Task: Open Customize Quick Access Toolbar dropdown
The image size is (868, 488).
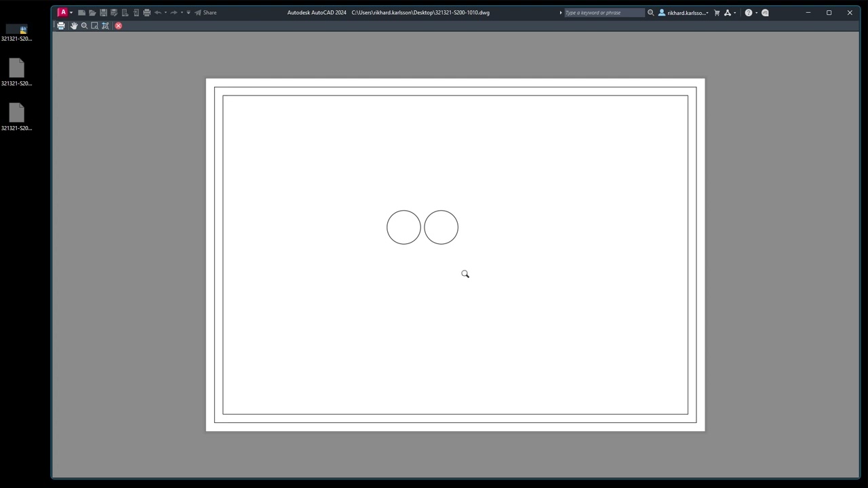Action: (189, 12)
